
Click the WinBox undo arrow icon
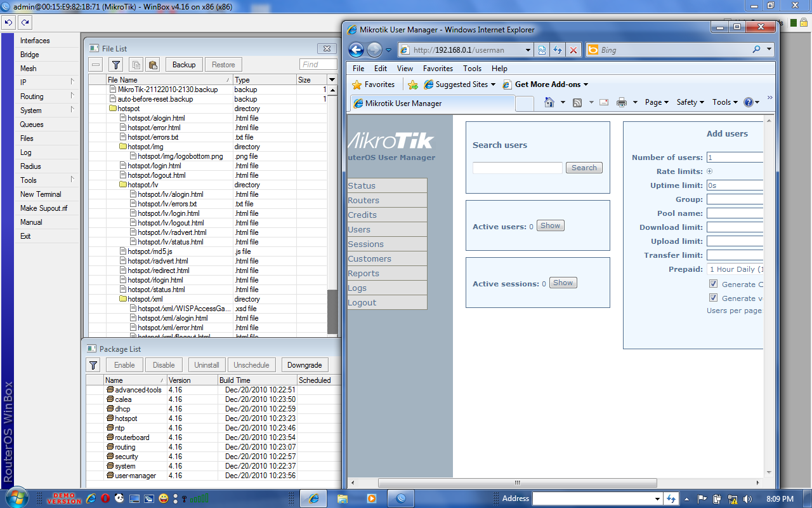(x=8, y=22)
